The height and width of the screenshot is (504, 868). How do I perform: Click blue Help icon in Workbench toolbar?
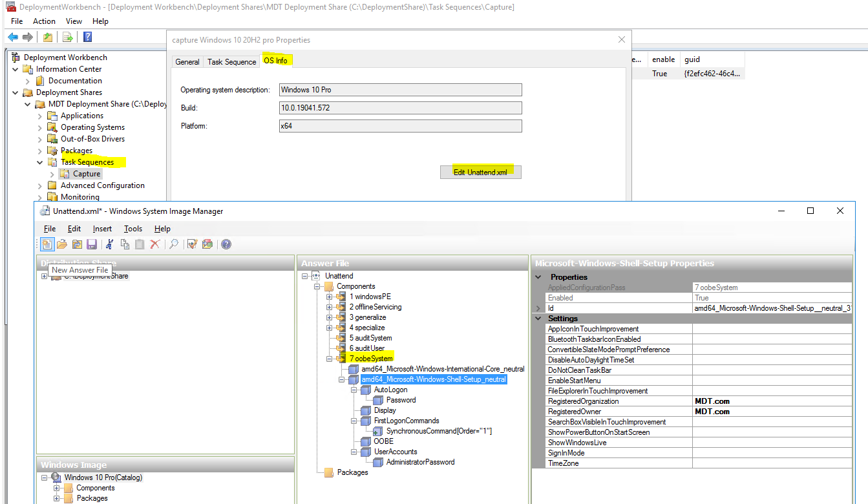87,37
